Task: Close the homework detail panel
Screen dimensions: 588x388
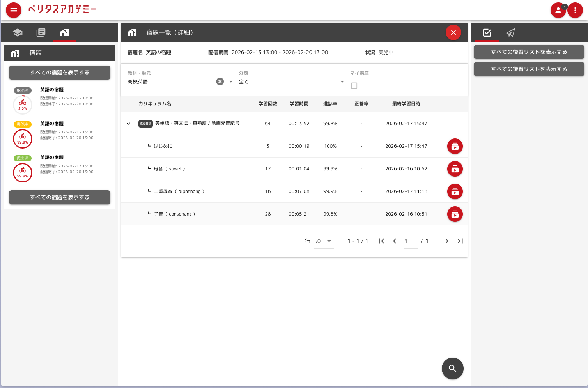Action: 453,32
